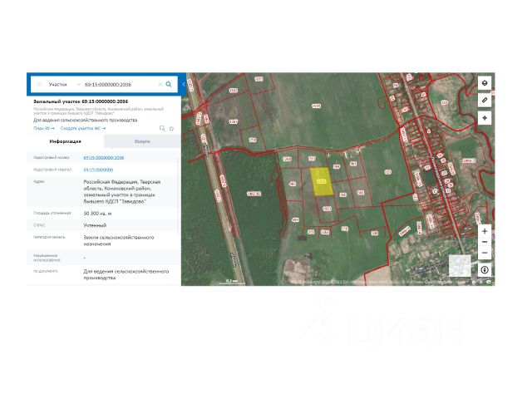
Task: Open cadastral number link 69:15:0000000:2036
Action: click(x=103, y=158)
